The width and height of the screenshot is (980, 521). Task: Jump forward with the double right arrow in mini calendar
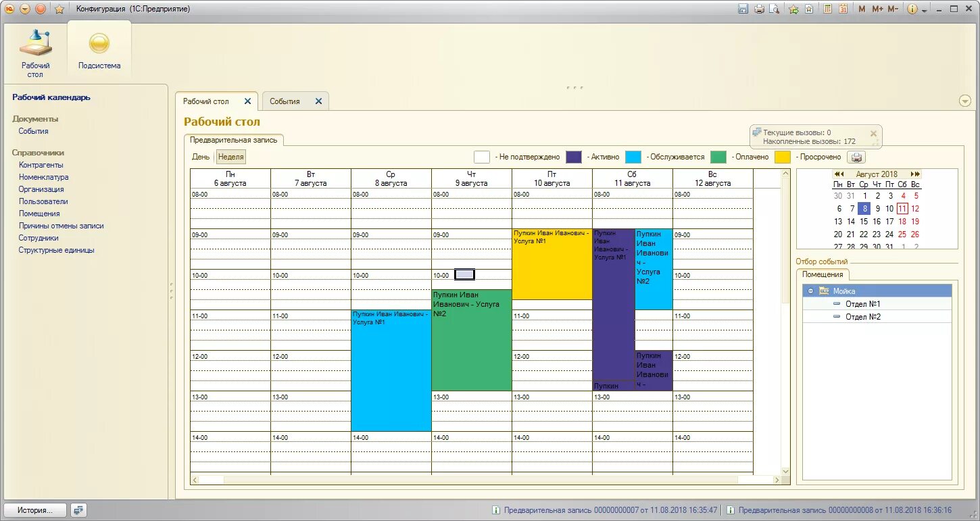[915, 174]
